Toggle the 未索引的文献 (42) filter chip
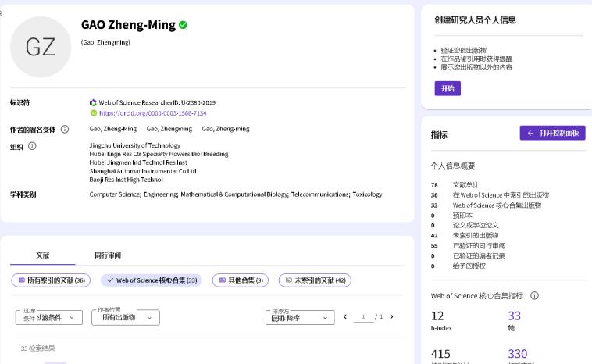Viewport: 592px width, 364px height. coord(315,280)
